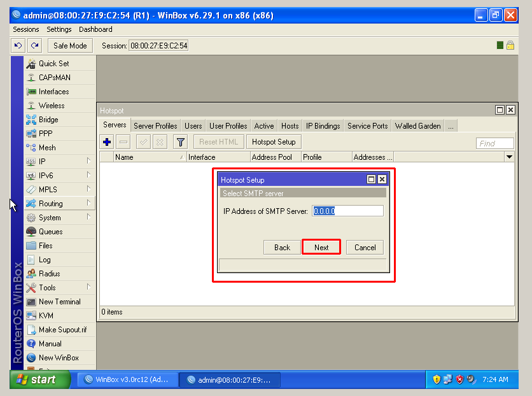Image resolution: width=532 pixels, height=396 pixels.
Task: Click the SMTP server IP address field
Action: pyautogui.click(x=347, y=211)
